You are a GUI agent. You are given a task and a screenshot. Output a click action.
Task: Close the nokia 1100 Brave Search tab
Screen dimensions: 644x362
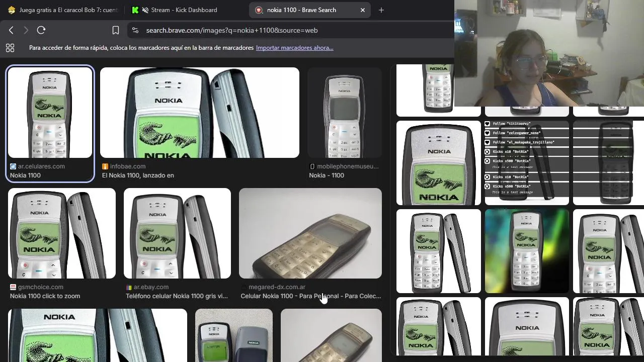[362, 10]
